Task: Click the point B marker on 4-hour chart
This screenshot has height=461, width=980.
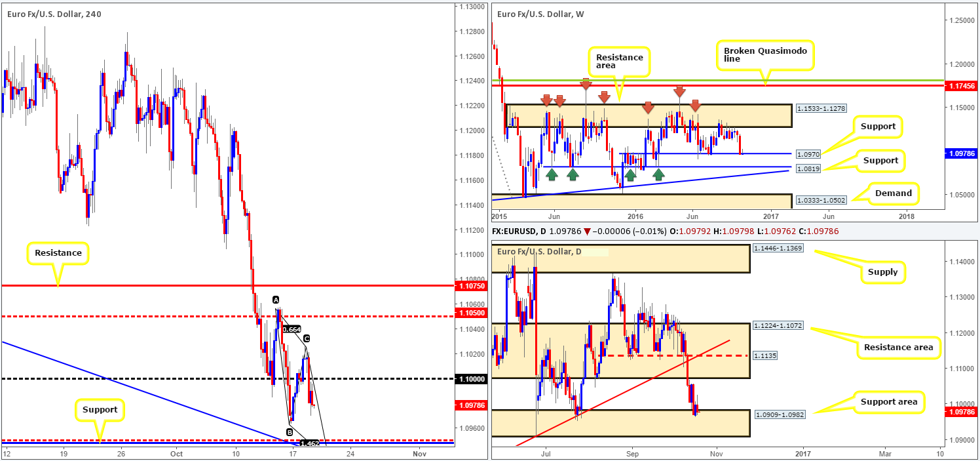Action: click(290, 432)
